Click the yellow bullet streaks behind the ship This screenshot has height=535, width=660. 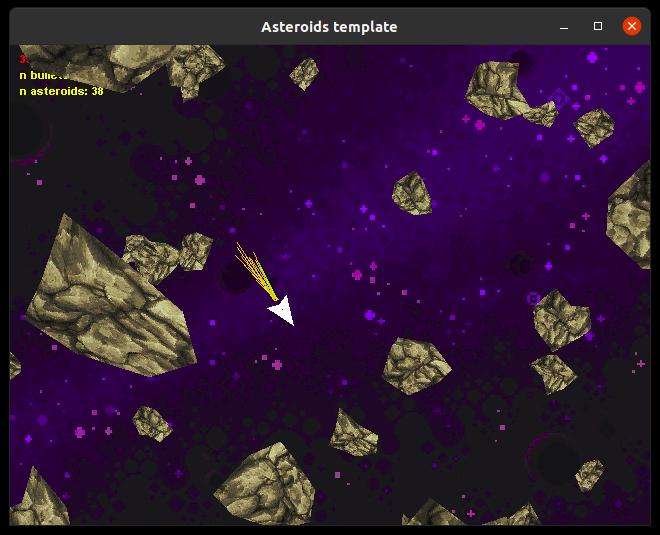pos(255,271)
